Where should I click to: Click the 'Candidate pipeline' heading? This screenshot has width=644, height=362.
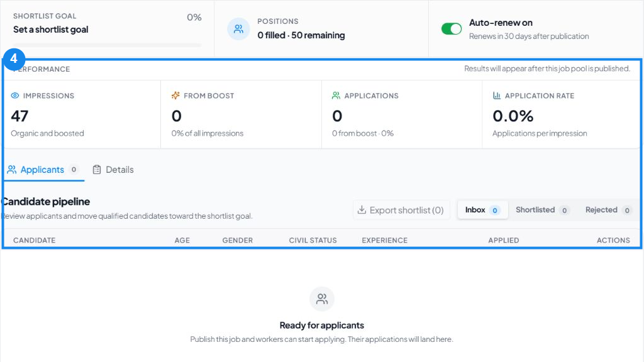point(45,202)
